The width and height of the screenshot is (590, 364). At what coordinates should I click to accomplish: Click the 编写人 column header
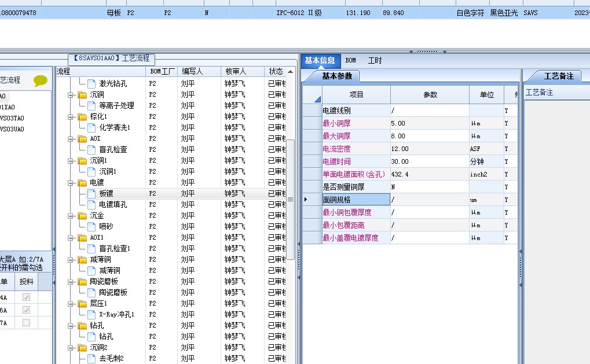[199, 71]
